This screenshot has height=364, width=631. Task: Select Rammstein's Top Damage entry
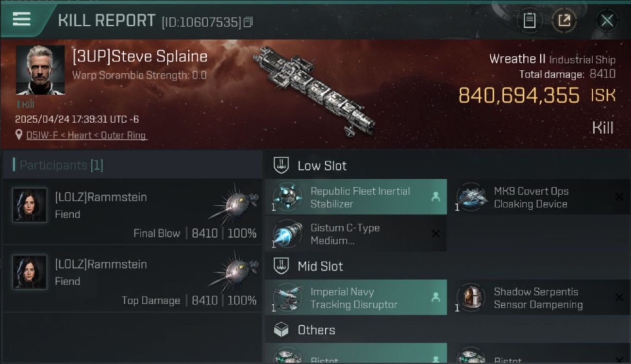coord(133,278)
